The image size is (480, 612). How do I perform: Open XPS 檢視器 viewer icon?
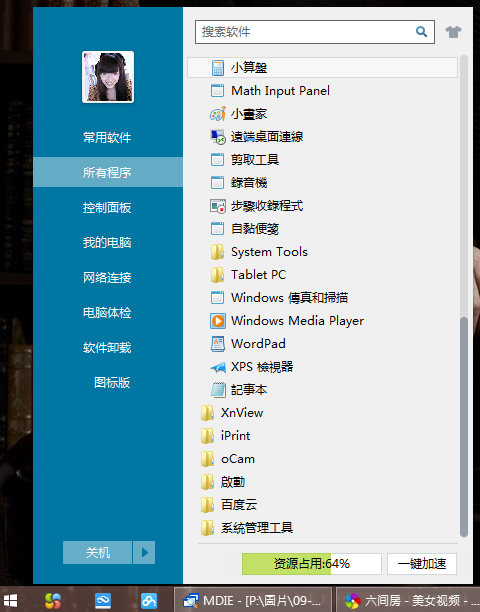tap(218, 367)
